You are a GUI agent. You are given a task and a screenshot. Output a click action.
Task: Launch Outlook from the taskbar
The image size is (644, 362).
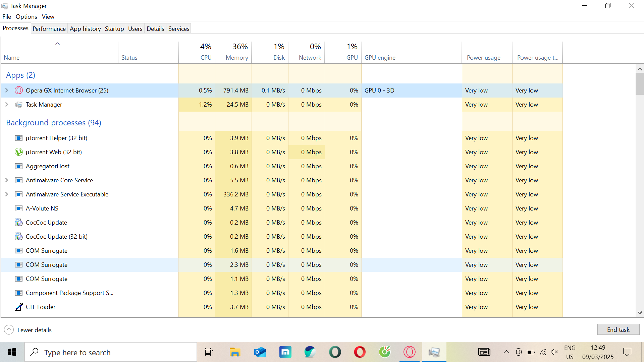click(260, 352)
